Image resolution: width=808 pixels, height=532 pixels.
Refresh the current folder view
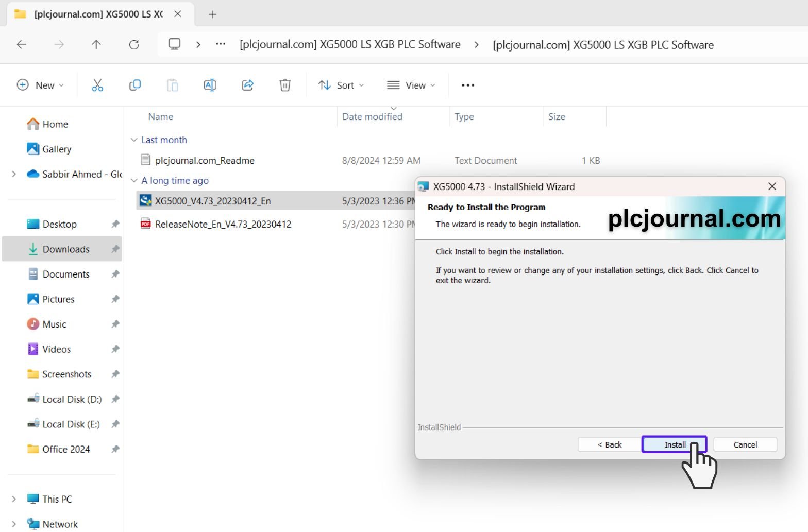click(x=134, y=45)
